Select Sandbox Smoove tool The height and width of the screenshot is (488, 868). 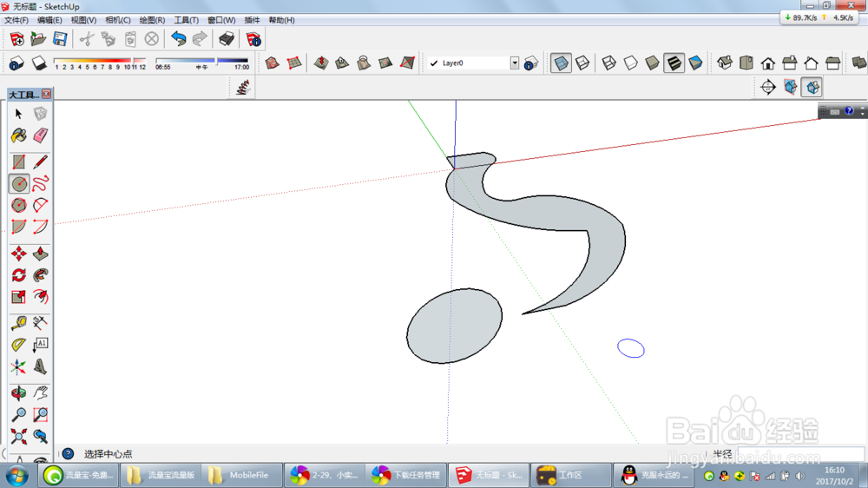point(321,63)
